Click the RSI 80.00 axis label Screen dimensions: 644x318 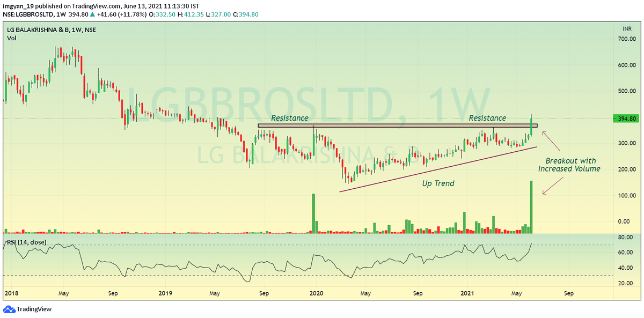(x=626, y=237)
